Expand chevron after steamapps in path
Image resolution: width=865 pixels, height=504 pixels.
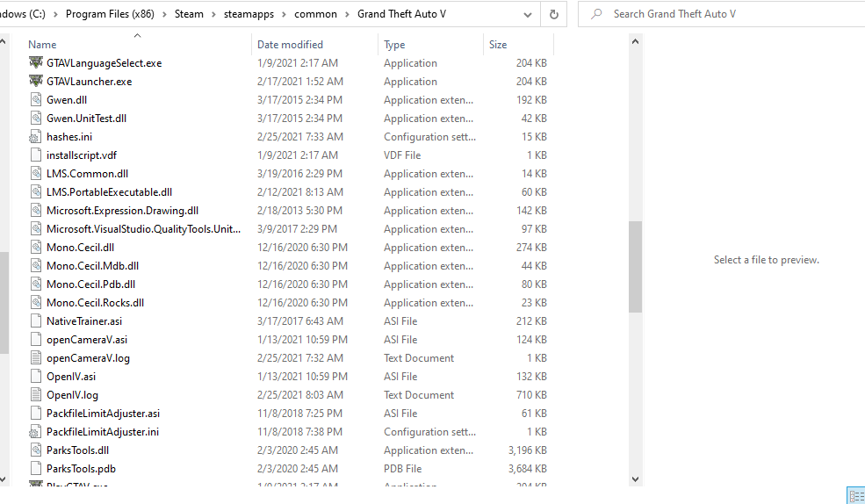284,14
